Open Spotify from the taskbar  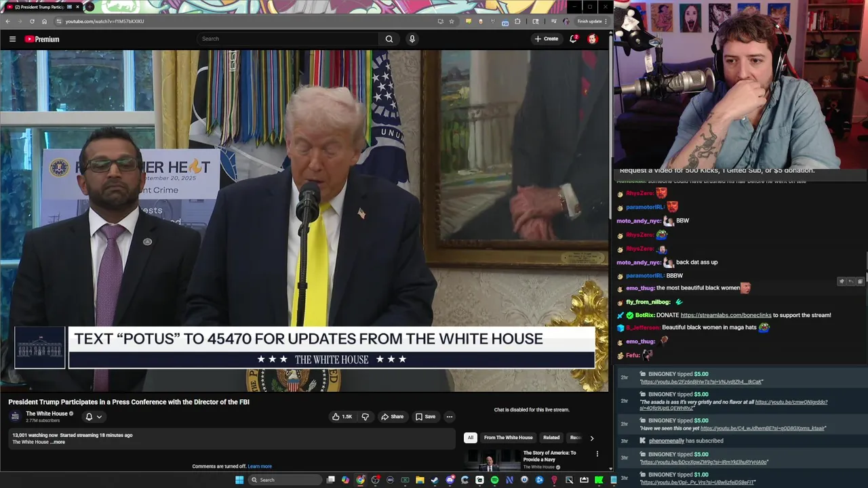pos(494,480)
